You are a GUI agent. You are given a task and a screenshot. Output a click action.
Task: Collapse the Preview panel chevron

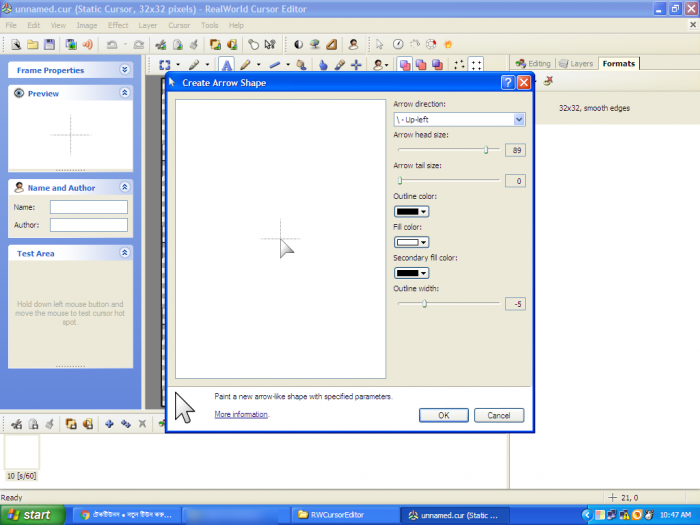[x=125, y=93]
